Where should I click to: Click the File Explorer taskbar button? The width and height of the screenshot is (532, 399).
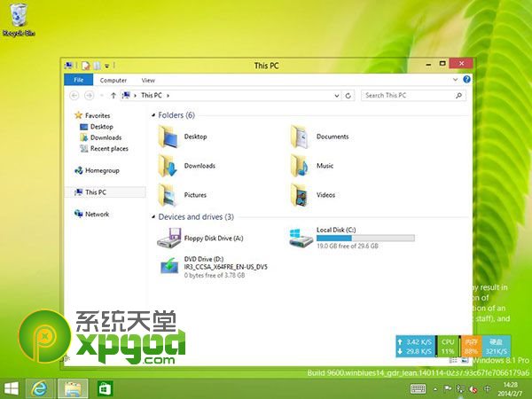(73, 389)
